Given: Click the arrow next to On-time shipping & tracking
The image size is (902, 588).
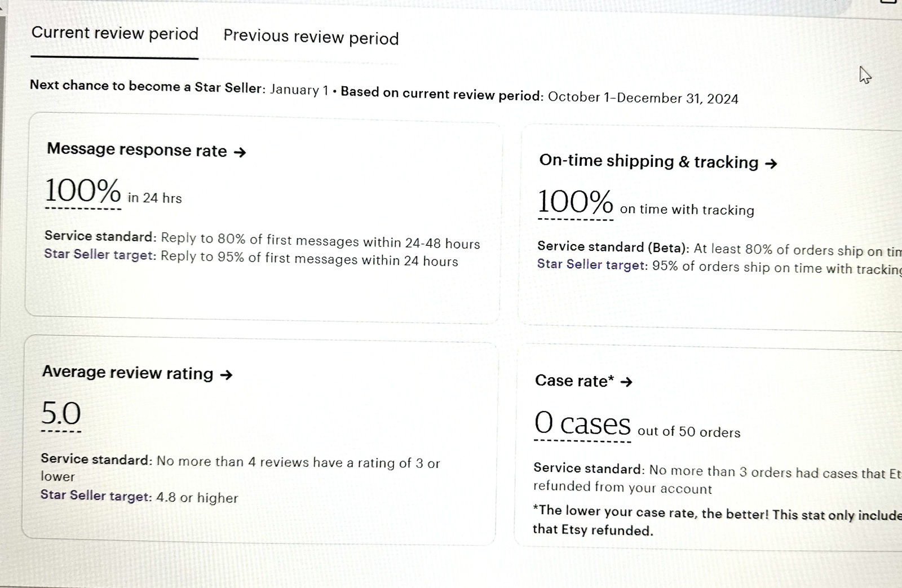Looking at the screenshot, I should point(771,164).
